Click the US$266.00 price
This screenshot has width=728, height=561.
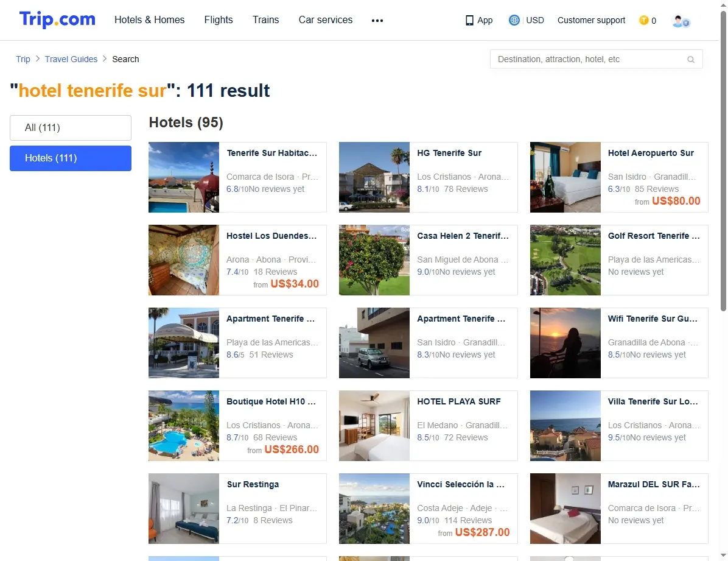coord(292,450)
